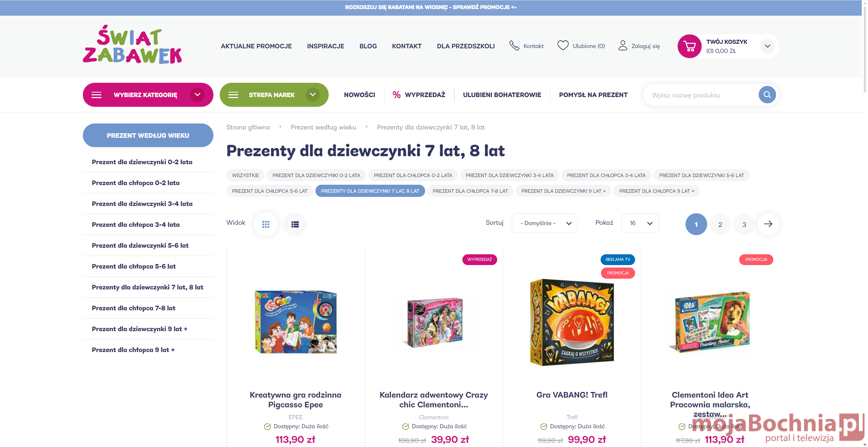Select Prezent dla chłopca 7-8 lat chip

click(470, 191)
